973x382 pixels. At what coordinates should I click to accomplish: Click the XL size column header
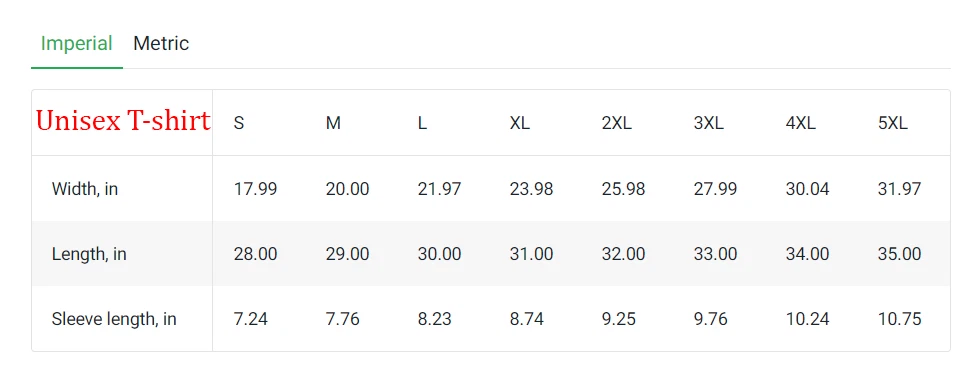520,123
